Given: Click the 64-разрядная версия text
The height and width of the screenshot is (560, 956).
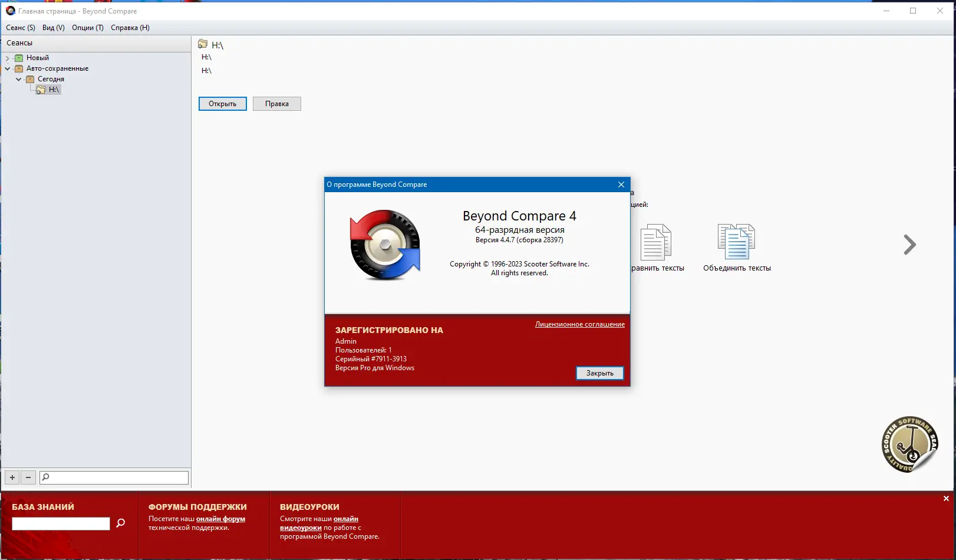Looking at the screenshot, I should (x=520, y=230).
